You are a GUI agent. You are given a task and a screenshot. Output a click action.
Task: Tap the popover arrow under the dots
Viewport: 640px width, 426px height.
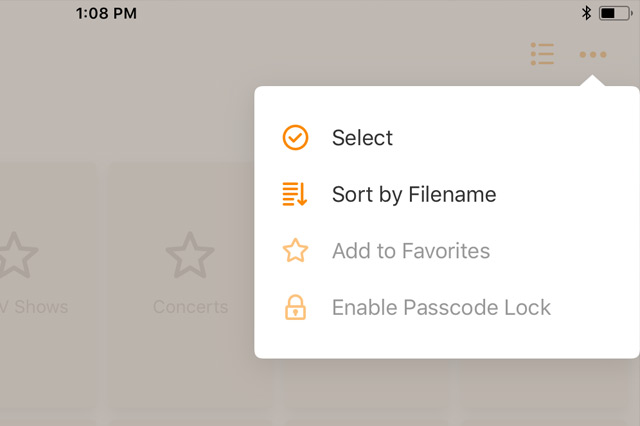point(592,80)
